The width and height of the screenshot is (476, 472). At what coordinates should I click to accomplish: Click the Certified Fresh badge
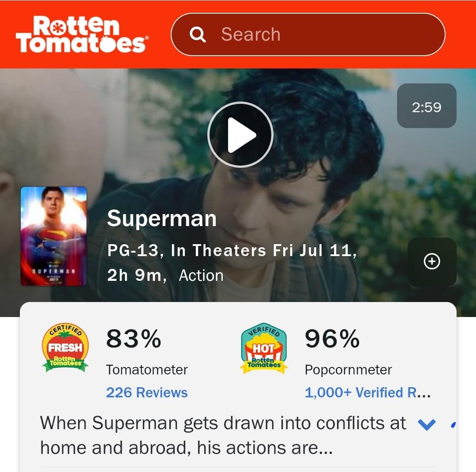[x=65, y=347]
